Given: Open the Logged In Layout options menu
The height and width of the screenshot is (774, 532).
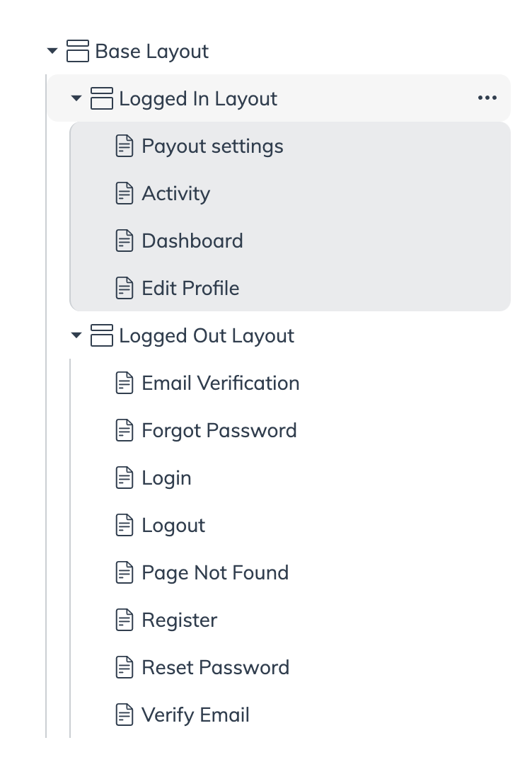Looking at the screenshot, I should click(487, 98).
